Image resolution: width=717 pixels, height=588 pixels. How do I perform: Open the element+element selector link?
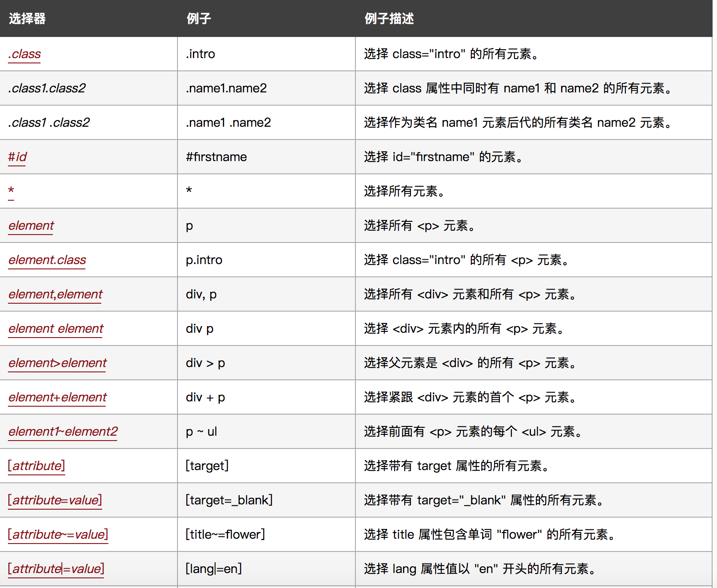[57, 397]
